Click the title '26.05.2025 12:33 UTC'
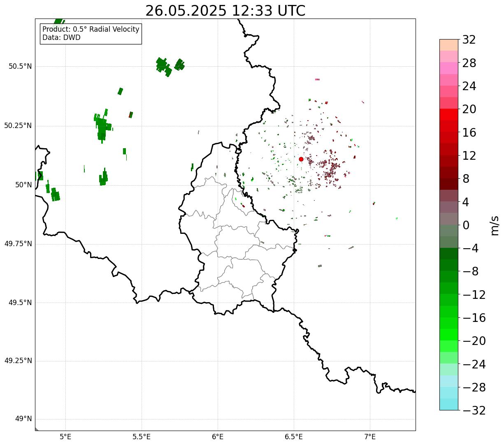The height and width of the screenshot is (445, 504). point(225,11)
